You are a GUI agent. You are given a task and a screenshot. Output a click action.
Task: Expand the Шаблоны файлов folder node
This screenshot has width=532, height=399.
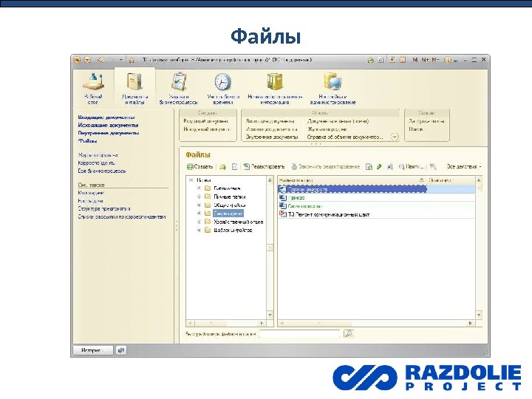[x=199, y=230]
